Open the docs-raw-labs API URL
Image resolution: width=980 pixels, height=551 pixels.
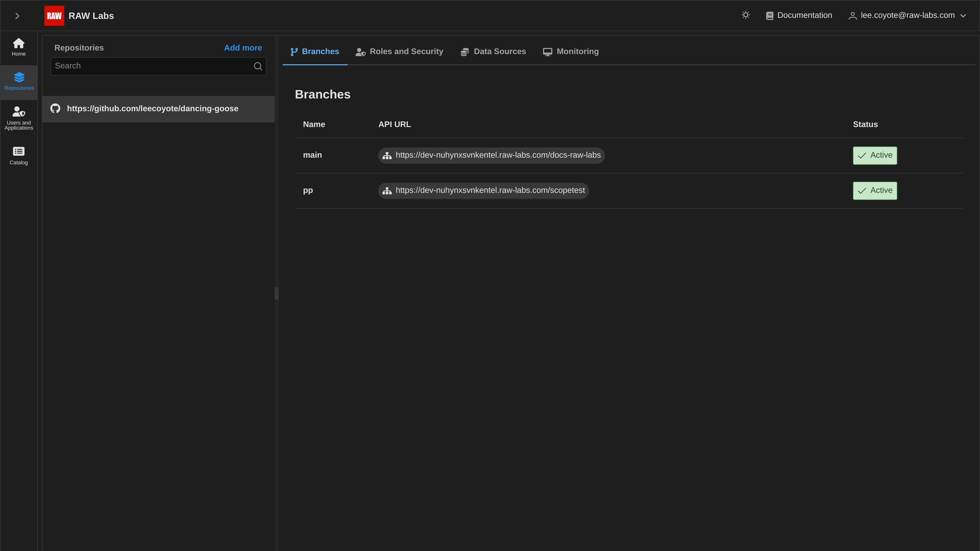(x=491, y=155)
